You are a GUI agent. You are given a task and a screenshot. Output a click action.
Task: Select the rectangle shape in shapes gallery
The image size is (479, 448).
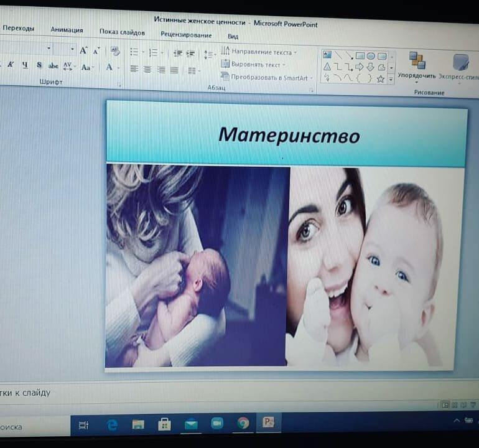pyautogui.click(x=360, y=55)
